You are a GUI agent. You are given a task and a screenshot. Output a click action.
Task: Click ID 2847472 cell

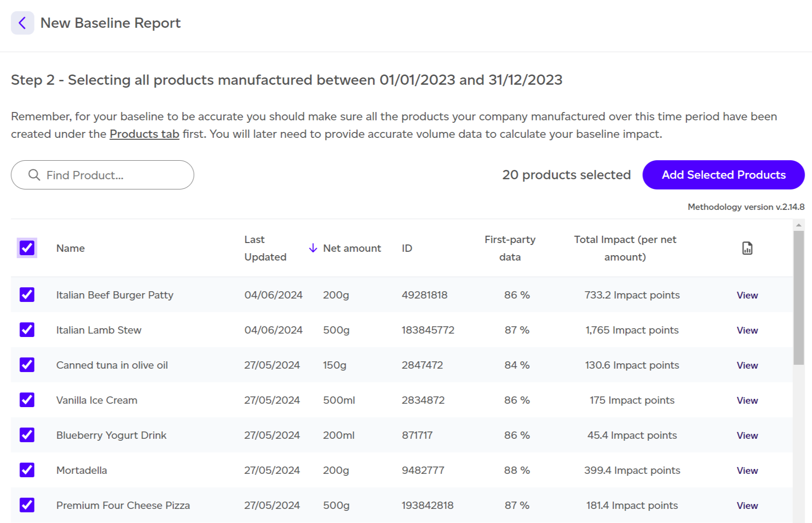pyautogui.click(x=422, y=365)
